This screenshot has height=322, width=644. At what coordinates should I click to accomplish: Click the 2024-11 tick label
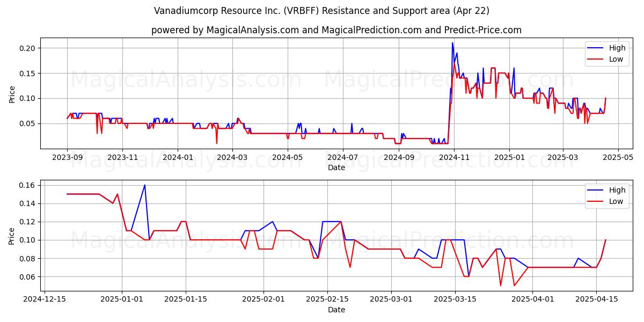click(x=453, y=157)
